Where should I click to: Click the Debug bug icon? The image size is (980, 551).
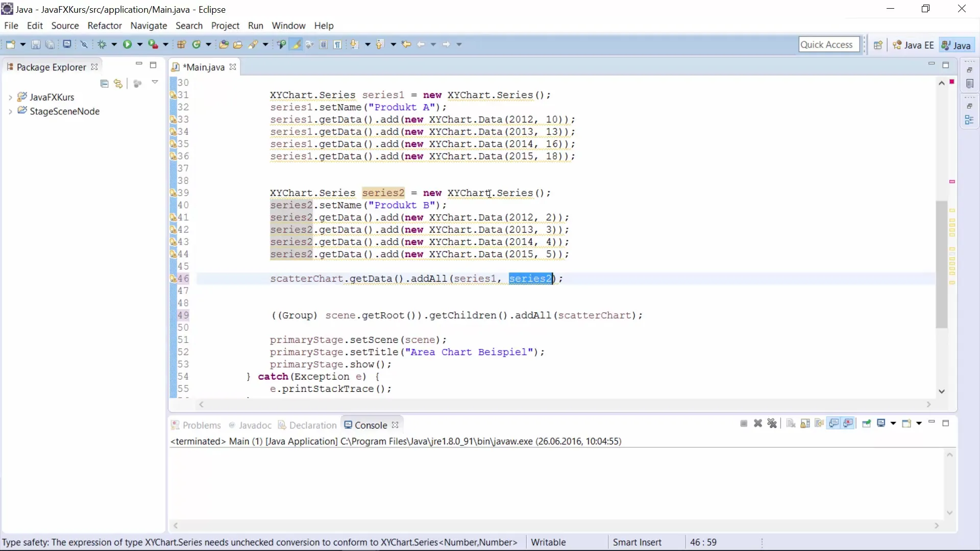[102, 44]
